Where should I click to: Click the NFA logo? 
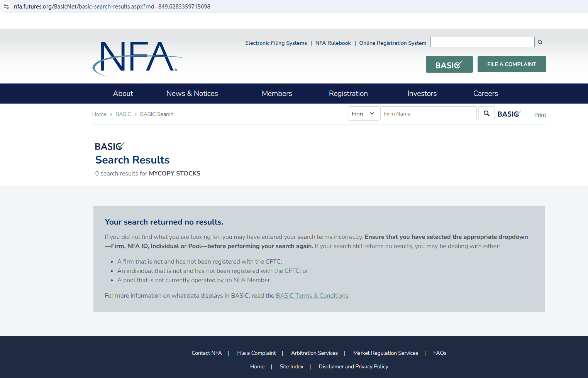[x=138, y=58]
